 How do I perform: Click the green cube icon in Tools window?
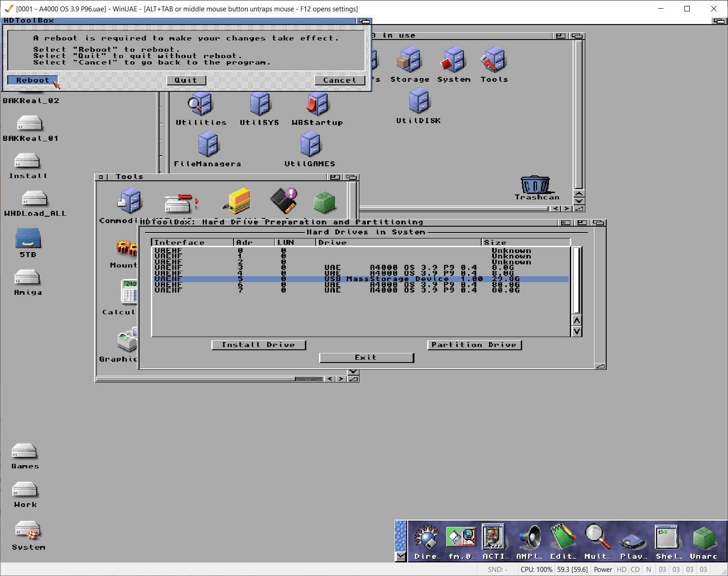(324, 202)
